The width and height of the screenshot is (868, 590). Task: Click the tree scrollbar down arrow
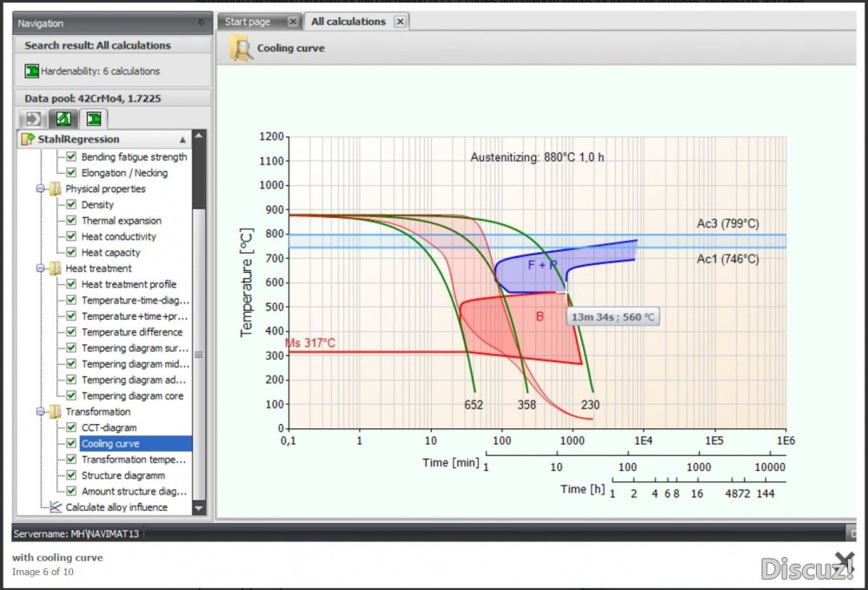pyautogui.click(x=199, y=507)
